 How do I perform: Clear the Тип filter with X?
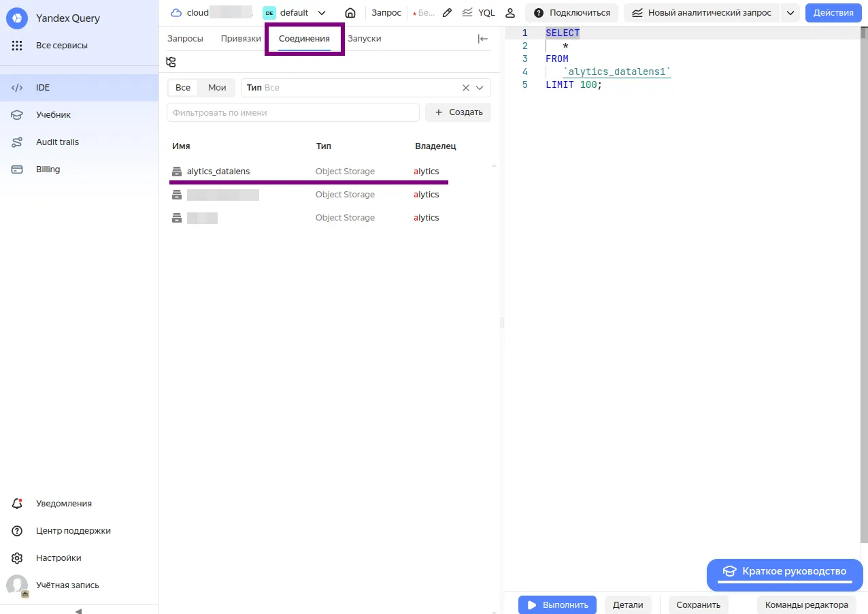click(466, 88)
